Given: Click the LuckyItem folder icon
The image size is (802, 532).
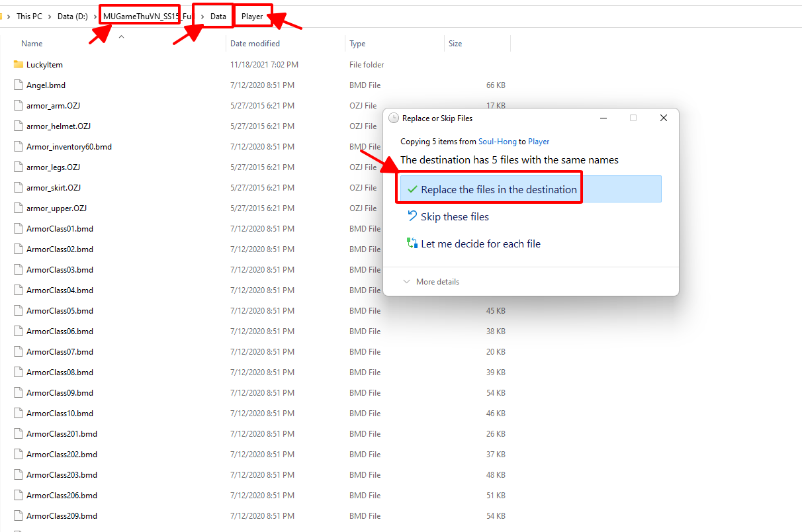Looking at the screenshot, I should 19,65.
